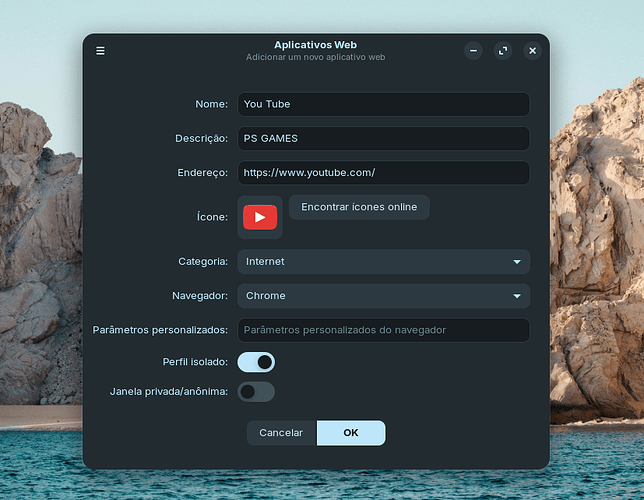The height and width of the screenshot is (500, 644).
Task: Enable the Janela privada/anônima switch
Action: 256,391
